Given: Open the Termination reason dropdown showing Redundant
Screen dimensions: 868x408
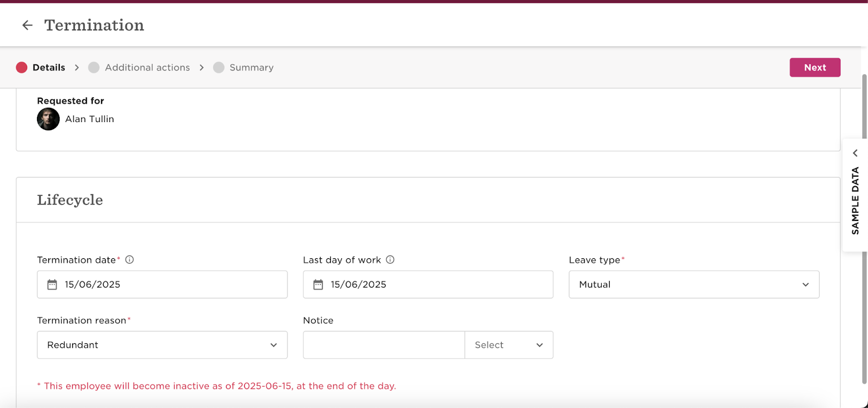Looking at the screenshot, I should [162, 345].
